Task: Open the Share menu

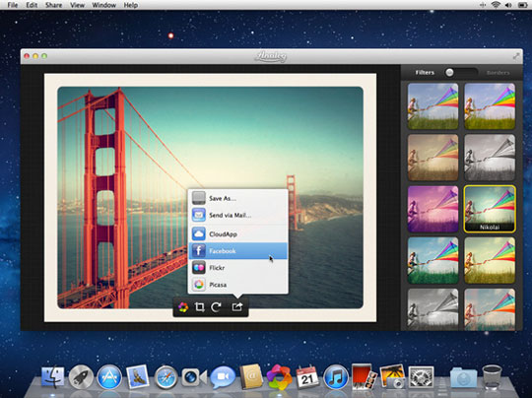Action: (x=53, y=5)
